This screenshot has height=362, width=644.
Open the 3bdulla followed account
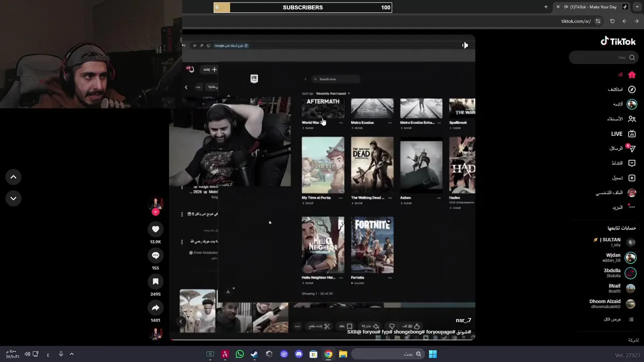(x=620, y=273)
